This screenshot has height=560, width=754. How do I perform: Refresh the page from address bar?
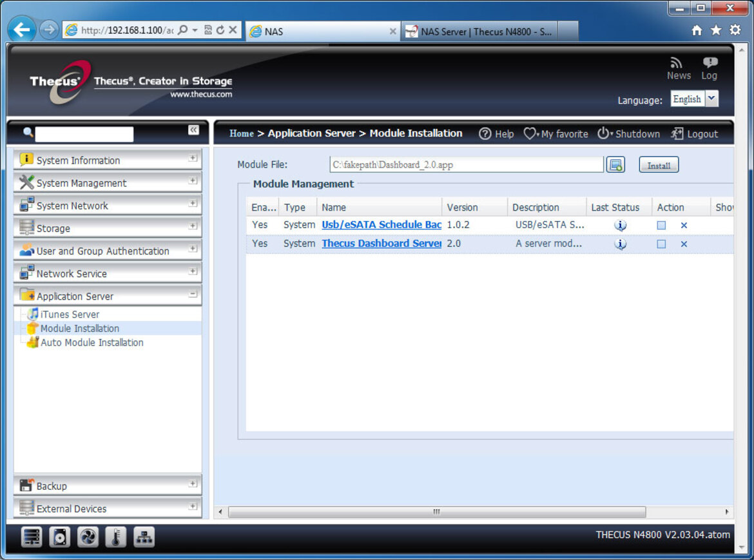tap(220, 30)
